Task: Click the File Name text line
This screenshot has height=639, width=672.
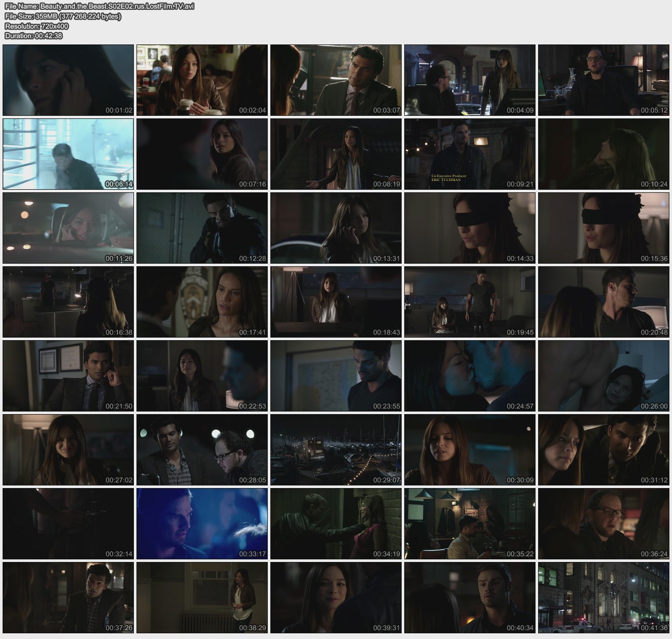Action: click(99, 7)
